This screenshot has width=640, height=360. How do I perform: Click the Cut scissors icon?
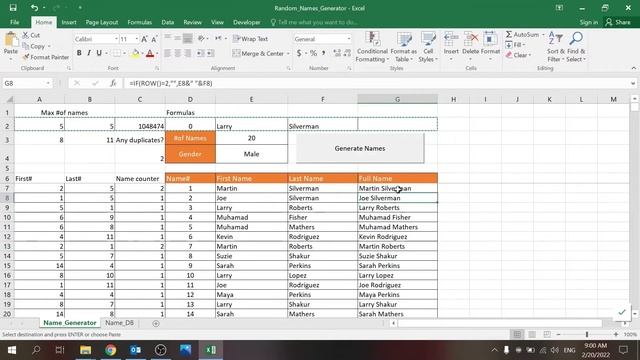click(x=25, y=36)
